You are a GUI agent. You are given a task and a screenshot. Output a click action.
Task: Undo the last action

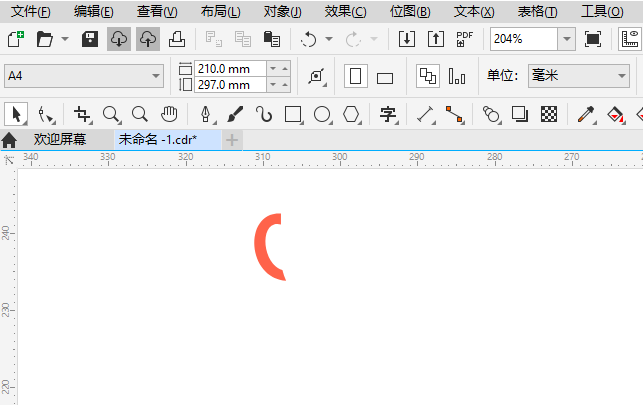pos(308,39)
